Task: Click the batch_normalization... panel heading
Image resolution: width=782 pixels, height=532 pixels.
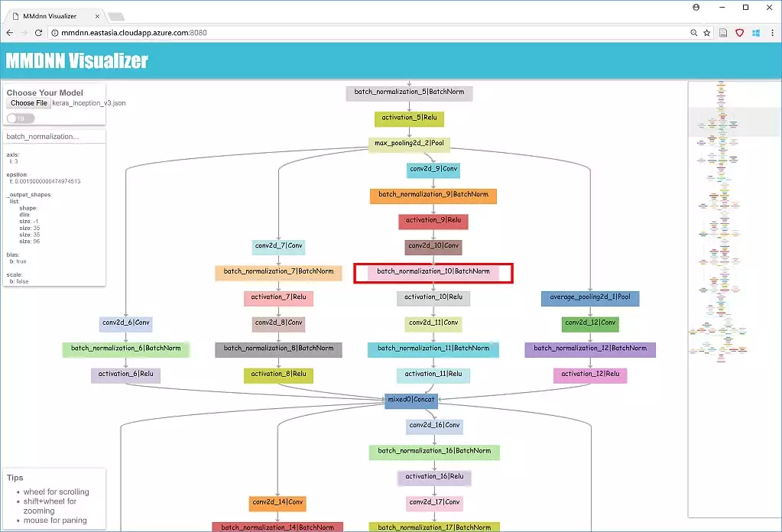Action: tap(43, 137)
